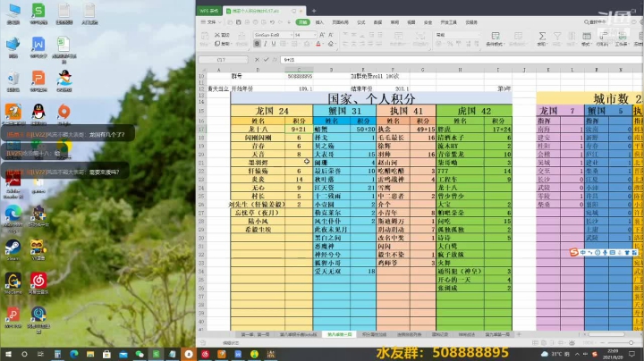Image resolution: width=644 pixels, height=361 pixels.
Task: Open the number format dropdown in ribbon
Action: [x=457, y=35]
